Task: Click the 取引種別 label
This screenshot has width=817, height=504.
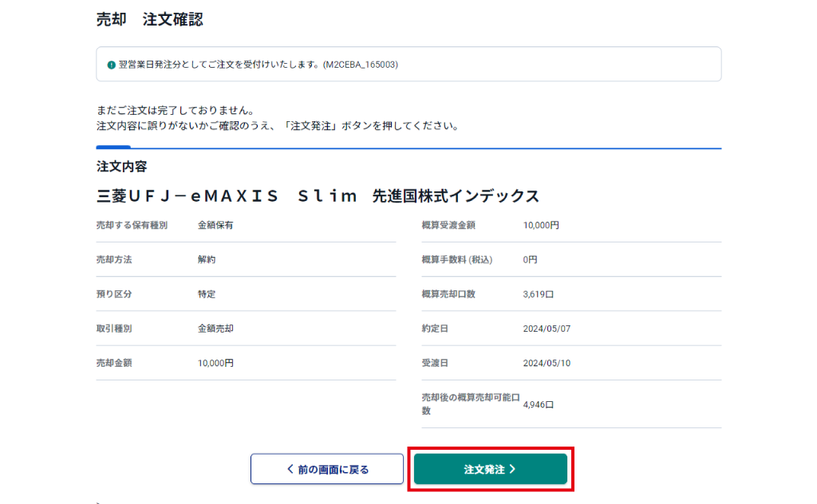Action: (x=114, y=329)
